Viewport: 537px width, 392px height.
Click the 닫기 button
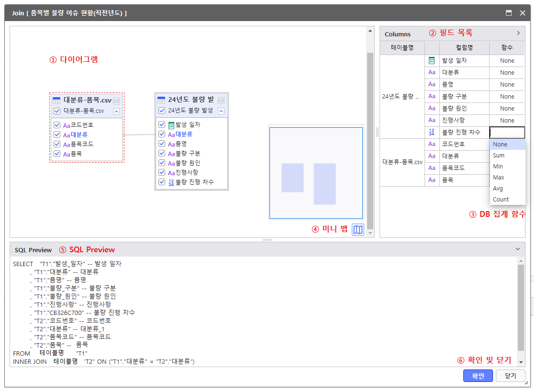tap(510, 376)
